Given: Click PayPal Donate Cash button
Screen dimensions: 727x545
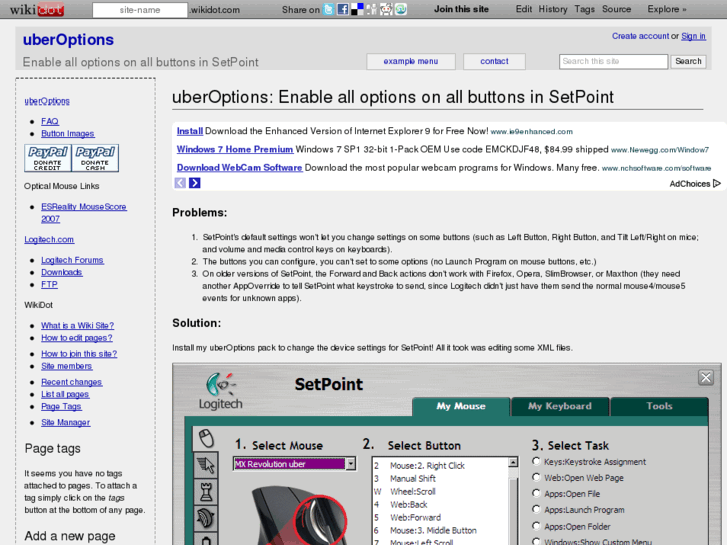Looking at the screenshot, I should [95, 158].
